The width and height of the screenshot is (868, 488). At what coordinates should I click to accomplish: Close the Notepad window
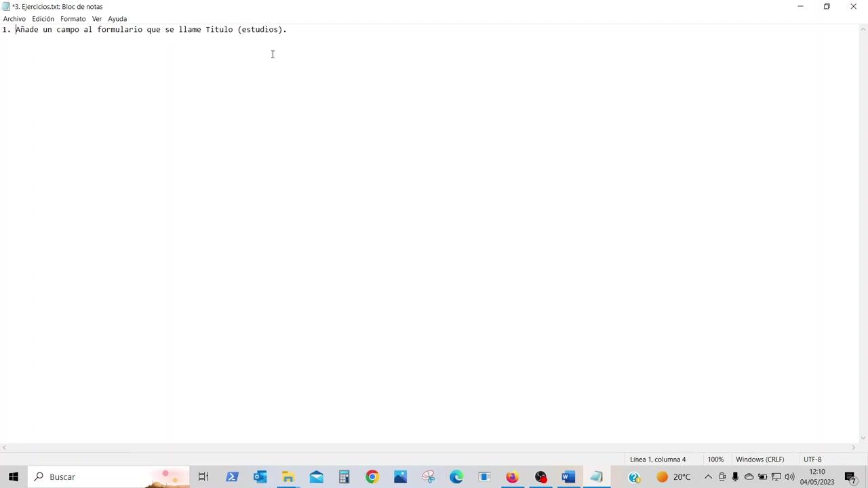pos(854,7)
